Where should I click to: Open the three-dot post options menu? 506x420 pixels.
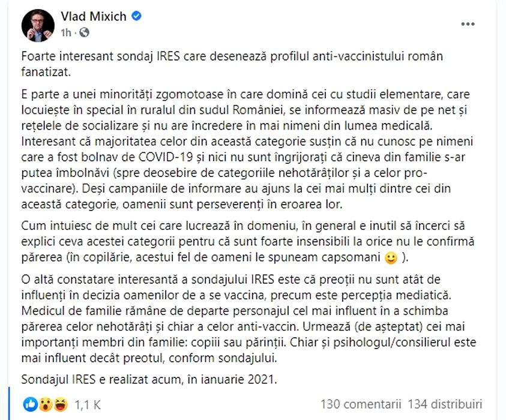click(x=468, y=24)
